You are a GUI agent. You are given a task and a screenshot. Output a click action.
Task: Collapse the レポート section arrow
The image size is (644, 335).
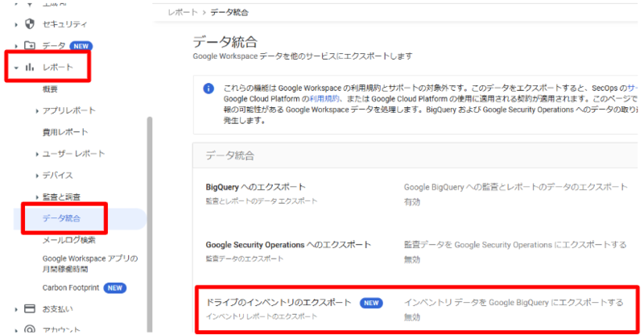point(16,68)
